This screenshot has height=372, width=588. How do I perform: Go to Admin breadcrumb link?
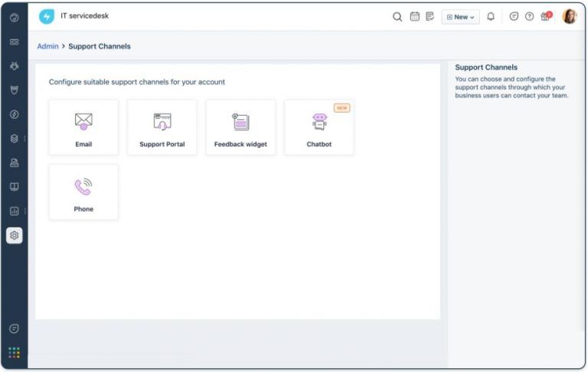pos(47,47)
